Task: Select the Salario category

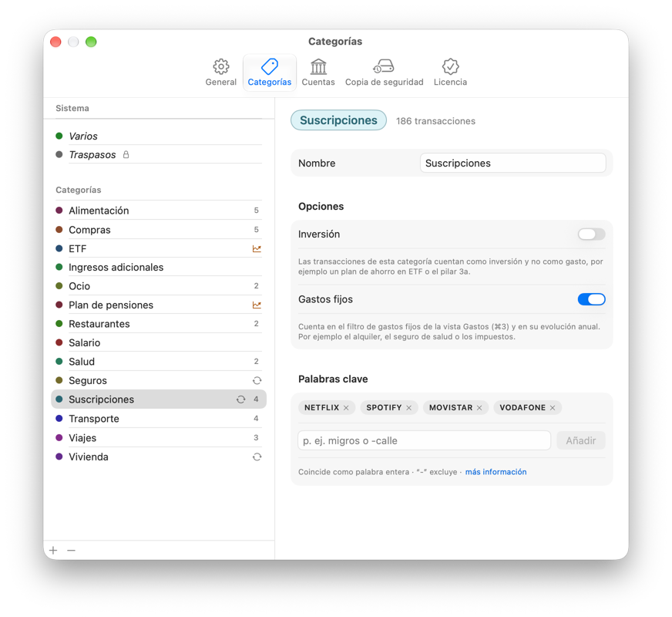Action: point(159,342)
